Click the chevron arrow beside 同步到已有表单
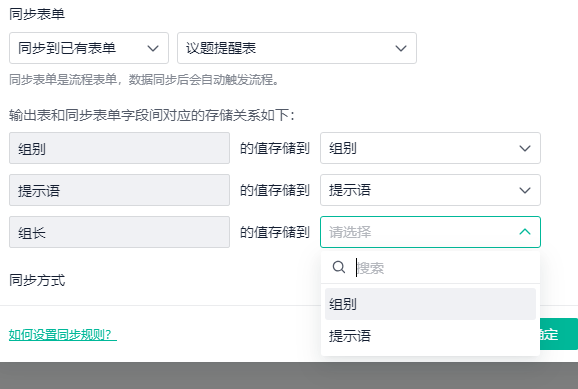The height and width of the screenshot is (389, 578). pos(153,48)
